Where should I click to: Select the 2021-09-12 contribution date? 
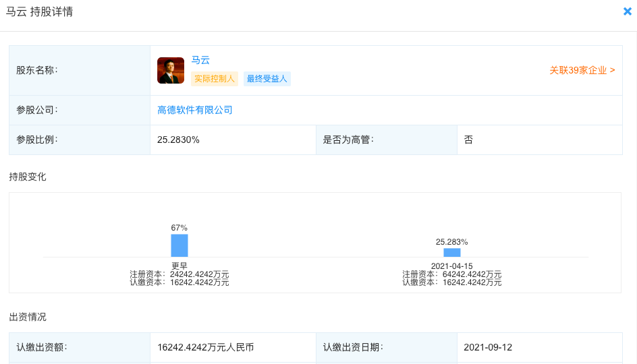point(488,347)
